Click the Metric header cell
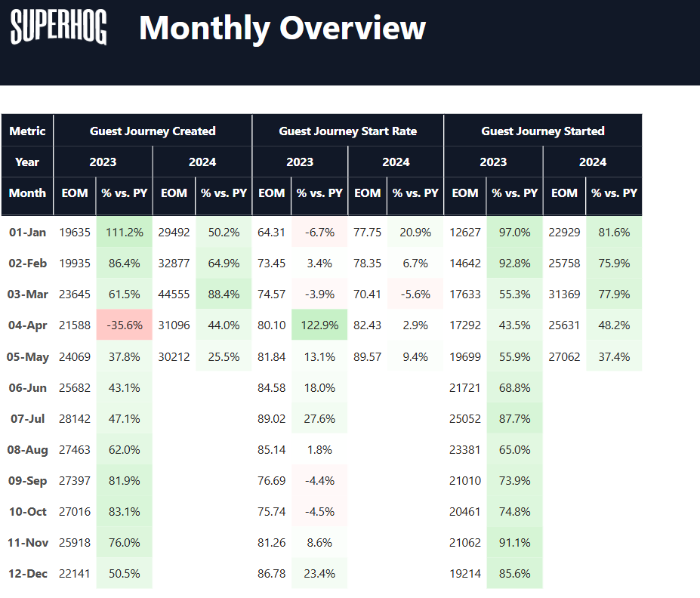The height and width of the screenshot is (598, 700). point(27,131)
